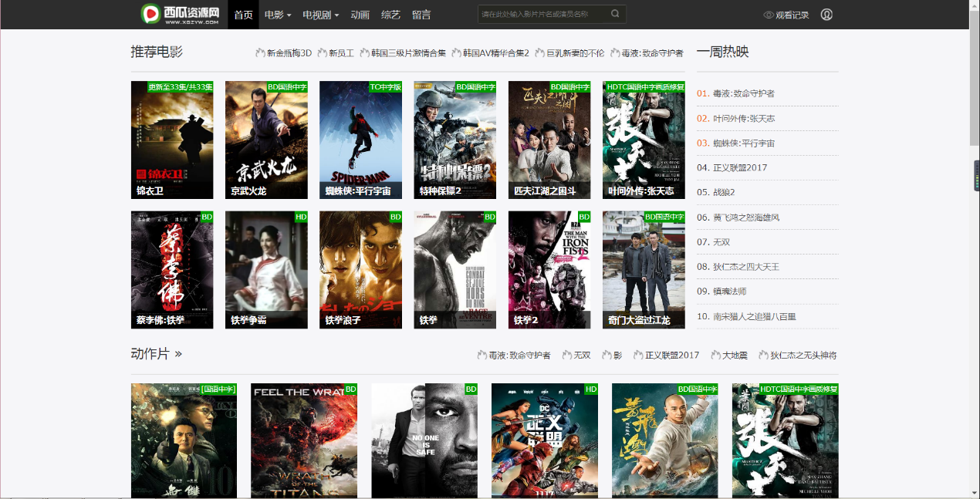Click the search magnifier icon
The image size is (980, 499).
coord(615,14)
